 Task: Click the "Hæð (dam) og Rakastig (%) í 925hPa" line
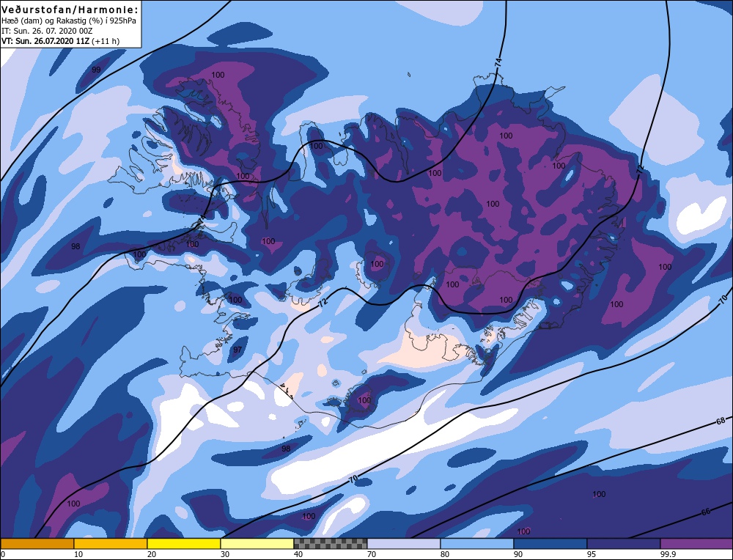point(69,21)
